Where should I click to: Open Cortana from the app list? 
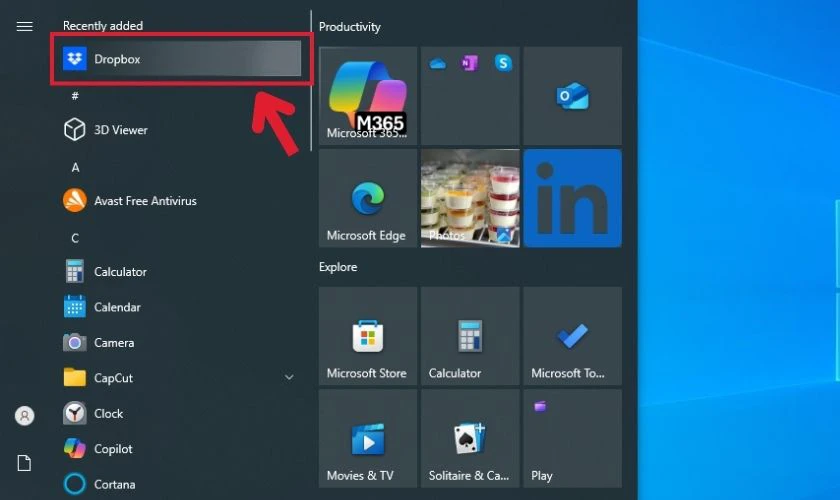pos(113,485)
